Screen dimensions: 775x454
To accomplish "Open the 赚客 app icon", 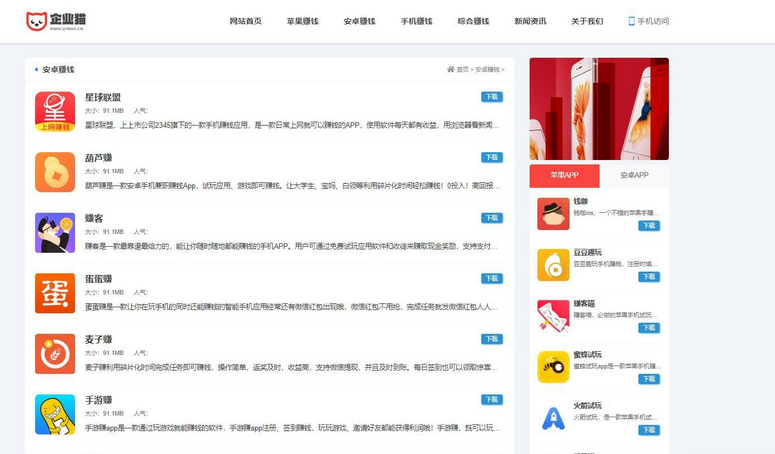I will pos(55,233).
